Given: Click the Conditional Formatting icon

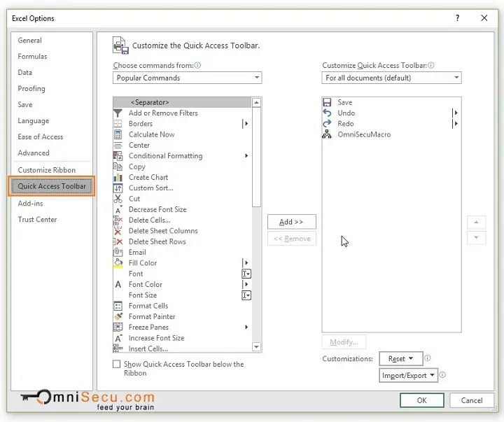Looking at the screenshot, I should tap(118, 156).
